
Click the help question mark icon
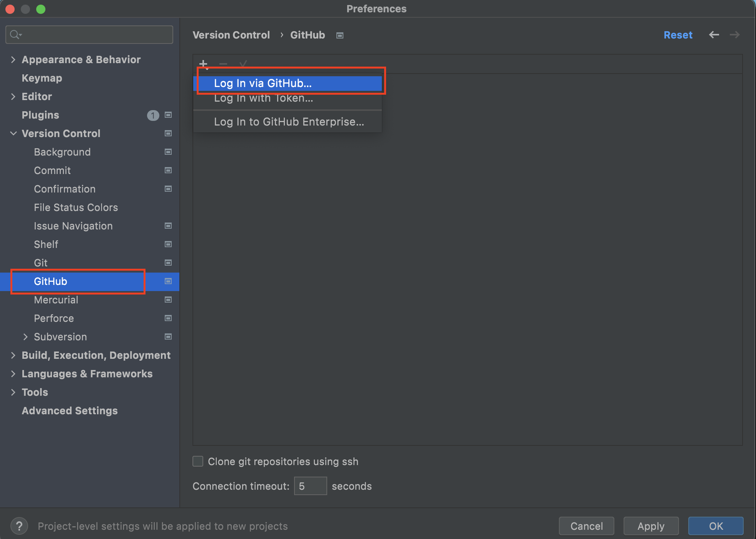coord(19,526)
